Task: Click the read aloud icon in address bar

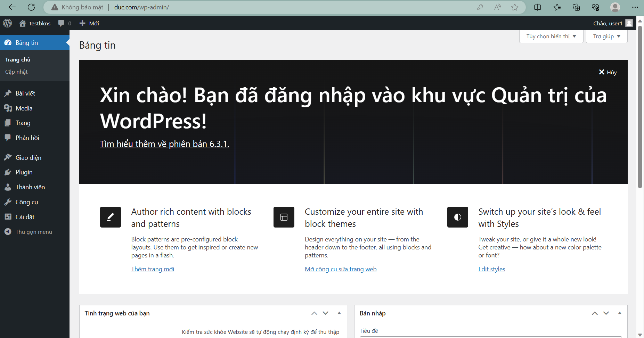Action: pyautogui.click(x=497, y=7)
